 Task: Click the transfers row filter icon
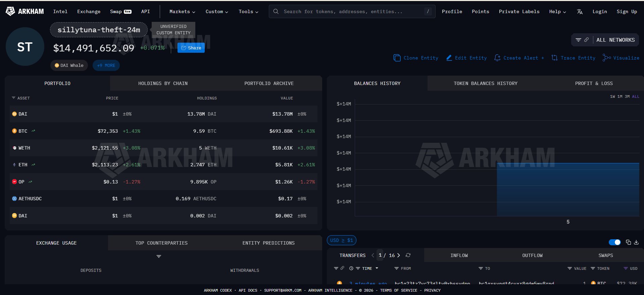(x=336, y=268)
